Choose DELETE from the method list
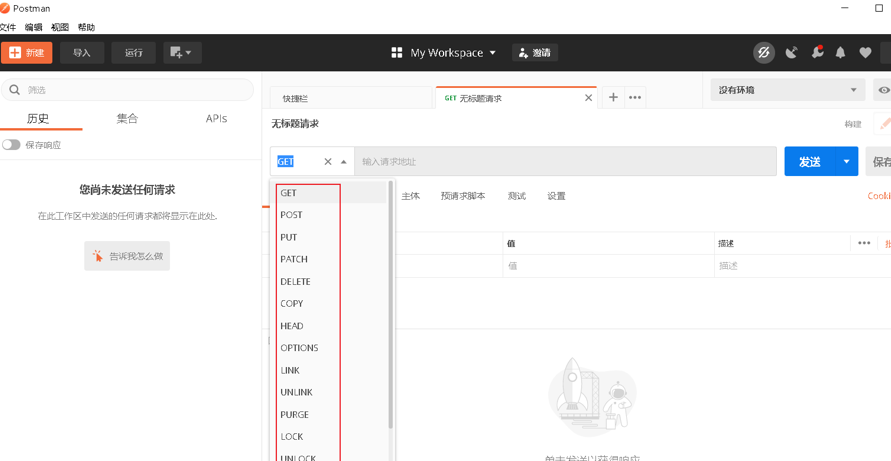The height and width of the screenshot is (461, 891). point(330,281)
